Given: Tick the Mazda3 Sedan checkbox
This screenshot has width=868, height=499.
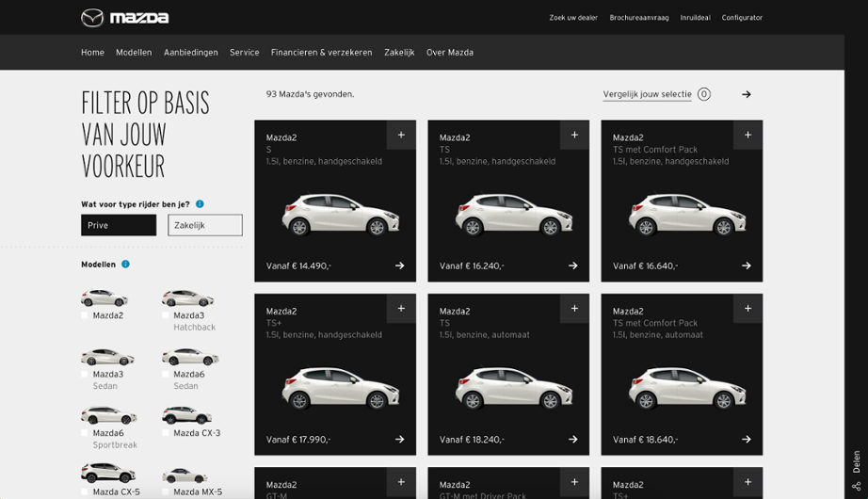Looking at the screenshot, I should pos(85,374).
